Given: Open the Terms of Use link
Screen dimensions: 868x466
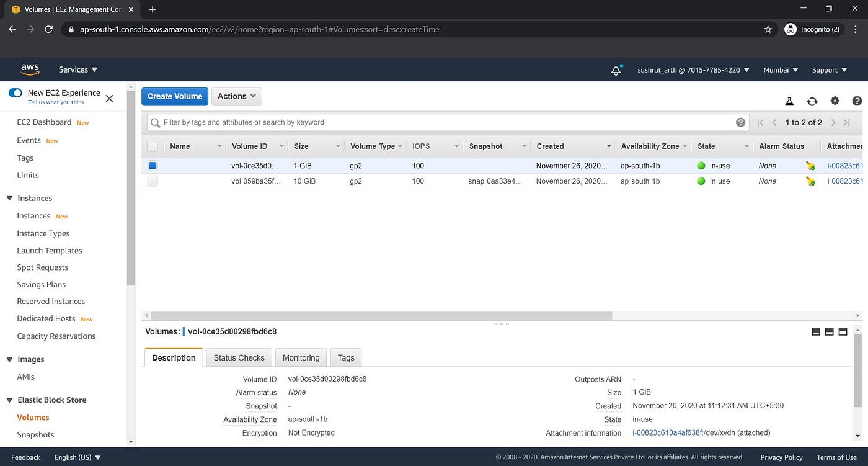Looking at the screenshot, I should pyautogui.click(x=836, y=457).
